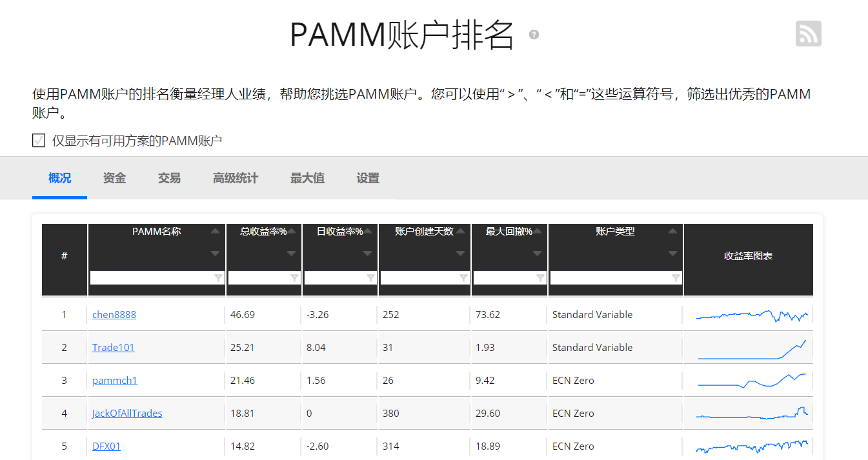Viewport: 868px width, 460px height.
Task: Sort 日收益率% descending arrow
Action: tap(367, 254)
